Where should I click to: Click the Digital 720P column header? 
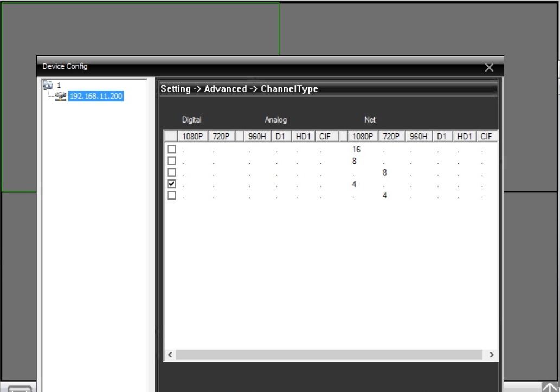pyautogui.click(x=221, y=137)
